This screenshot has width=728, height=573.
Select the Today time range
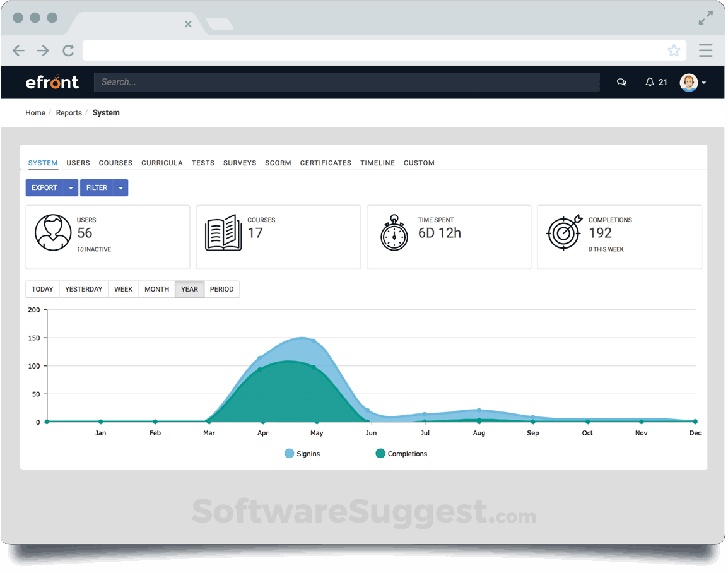tap(42, 289)
